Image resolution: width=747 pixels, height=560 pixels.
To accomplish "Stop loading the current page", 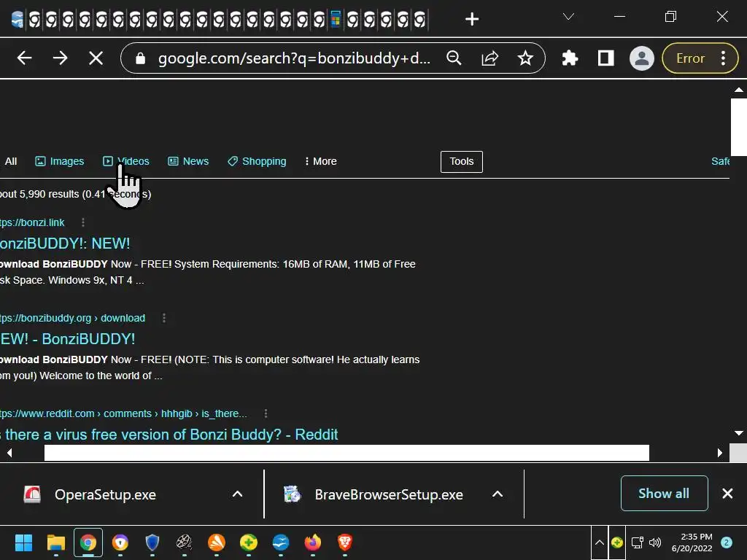I will point(96,58).
